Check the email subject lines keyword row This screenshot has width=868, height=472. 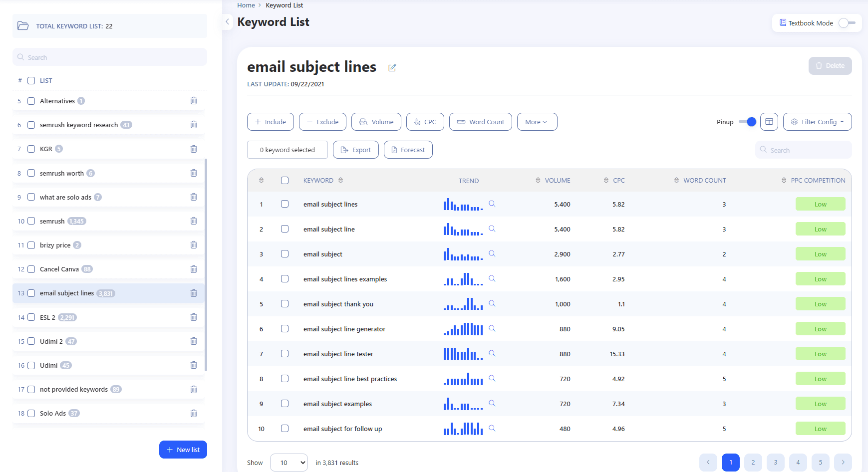pyautogui.click(x=285, y=204)
